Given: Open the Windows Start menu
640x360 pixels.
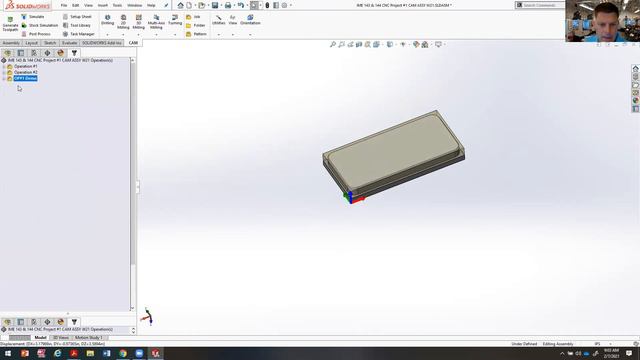Looking at the screenshot, I should (x=8, y=353).
